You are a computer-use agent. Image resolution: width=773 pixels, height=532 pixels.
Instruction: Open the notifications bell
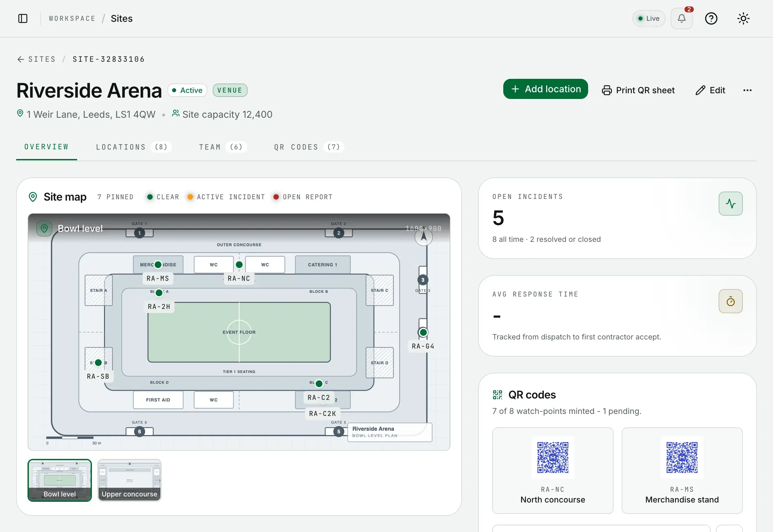pos(681,18)
